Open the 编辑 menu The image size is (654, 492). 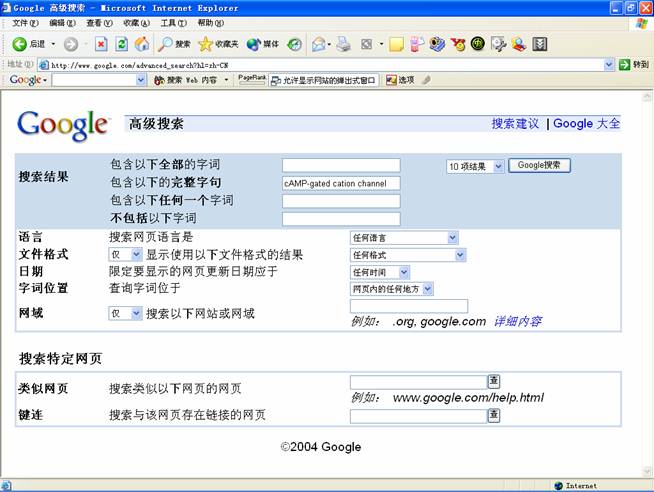[x=62, y=23]
